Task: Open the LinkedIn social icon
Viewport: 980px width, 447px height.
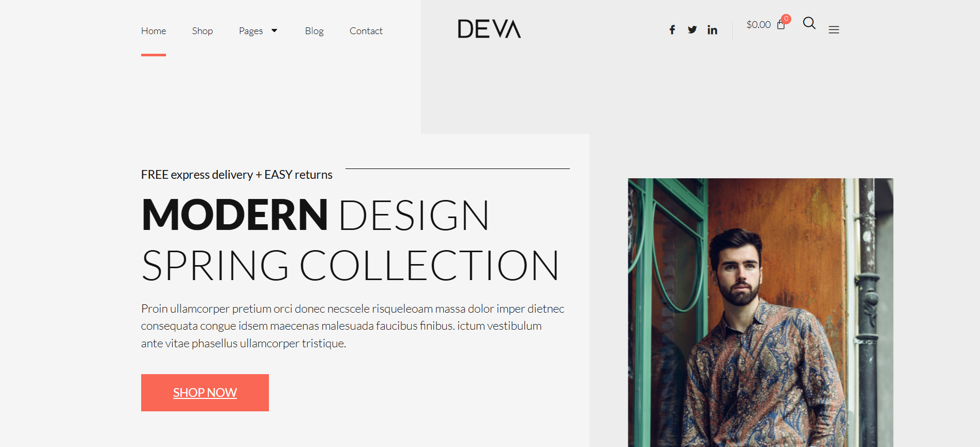Action: (x=712, y=30)
